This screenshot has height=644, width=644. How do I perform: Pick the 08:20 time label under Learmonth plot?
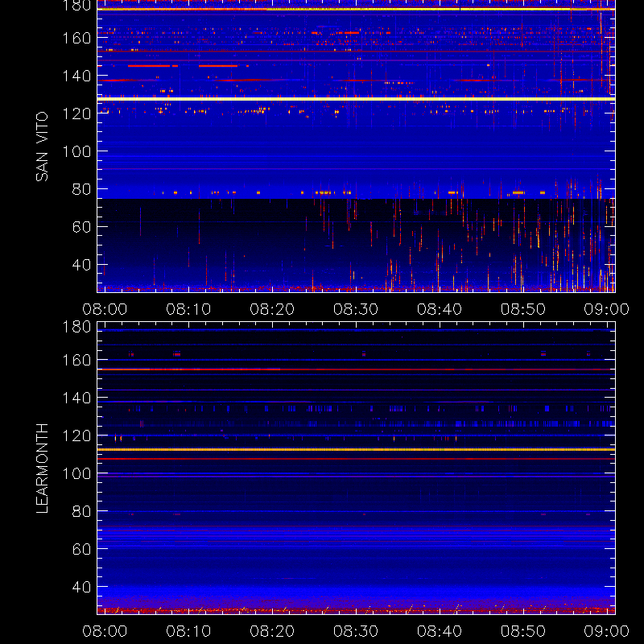(x=272, y=631)
